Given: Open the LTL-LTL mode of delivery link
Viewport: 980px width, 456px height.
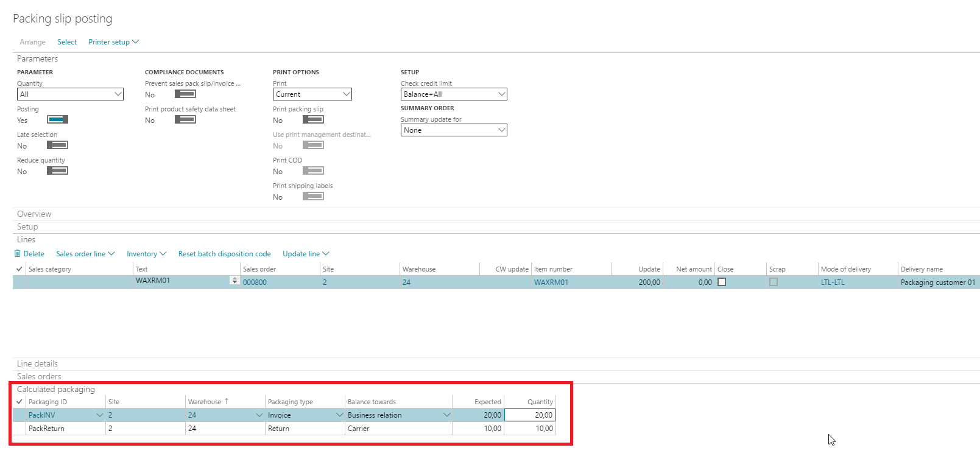Looking at the screenshot, I should [833, 282].
